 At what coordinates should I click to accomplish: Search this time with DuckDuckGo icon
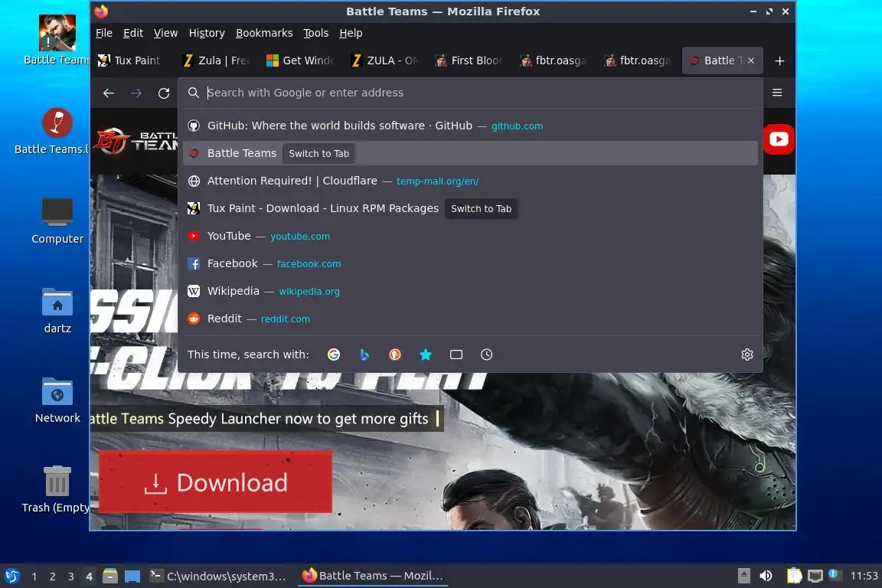(x=395, y=354)
